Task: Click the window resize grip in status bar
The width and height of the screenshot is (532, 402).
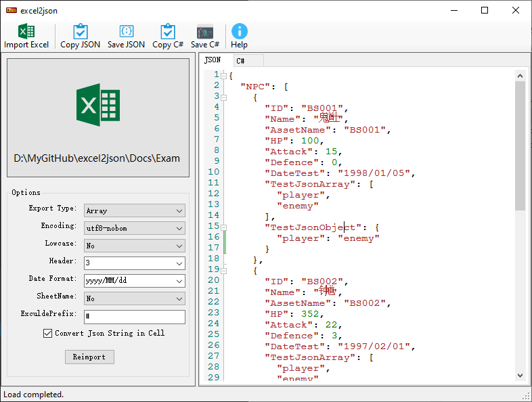Action: click(527, 396)
